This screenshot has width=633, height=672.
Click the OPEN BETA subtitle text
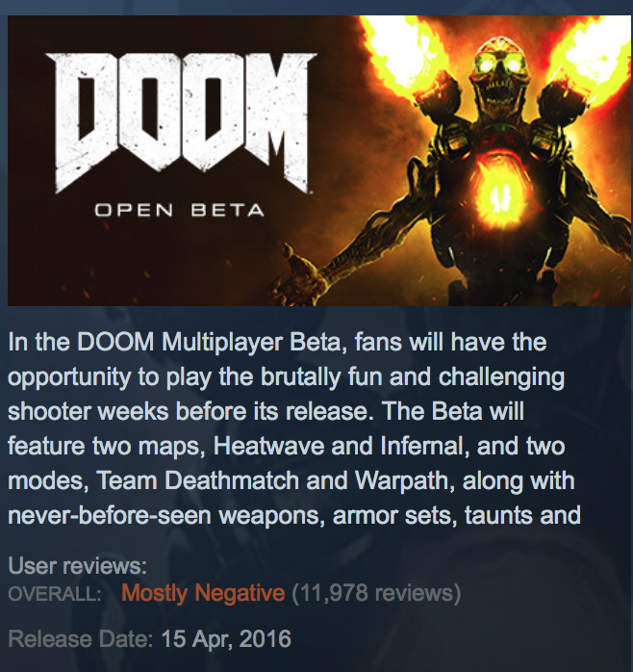(179, 211)
